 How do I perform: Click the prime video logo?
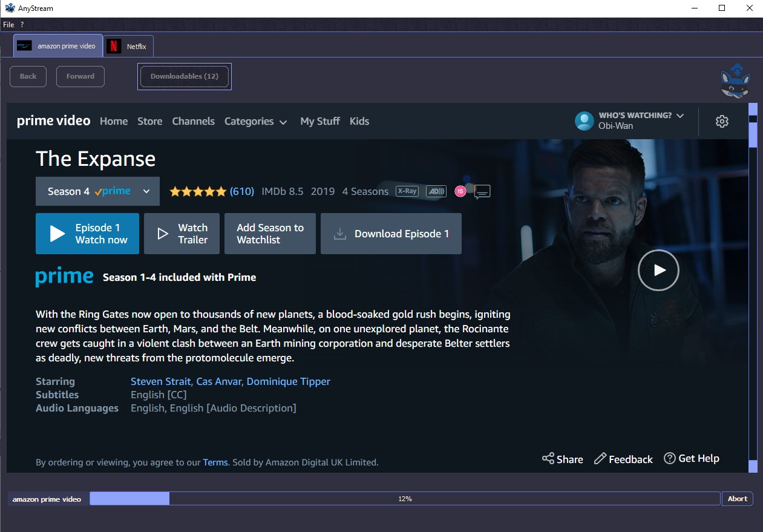[53, 121]
